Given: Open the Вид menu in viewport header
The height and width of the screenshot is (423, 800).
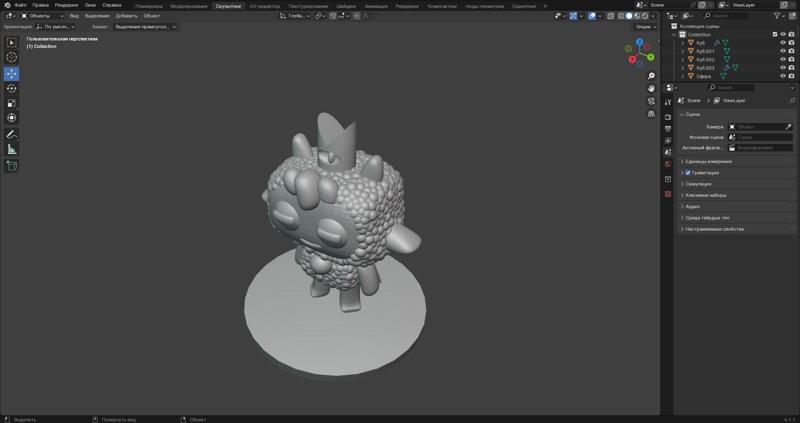Looking at the screenshot, I should coord(74,16).
